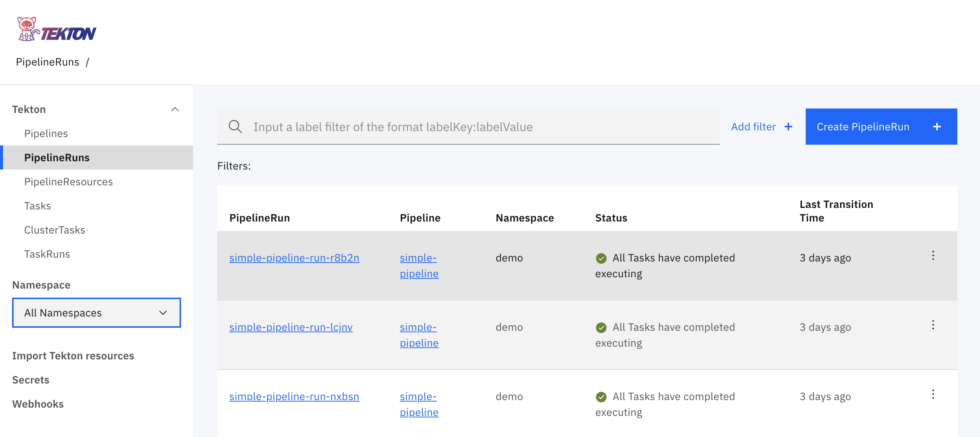Select the ClusterTasks sidebar entry
The width and height of the screenshot is (980, 437).
(55, 229)
